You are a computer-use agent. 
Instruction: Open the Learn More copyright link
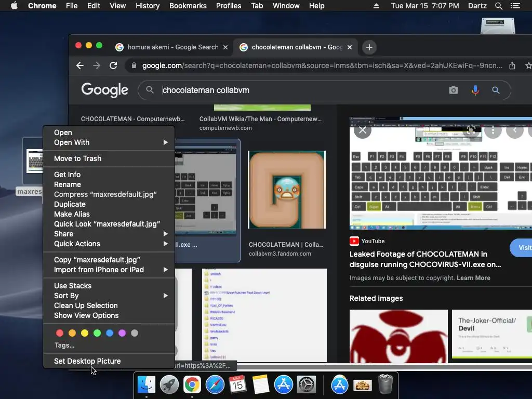coord(473,278)
